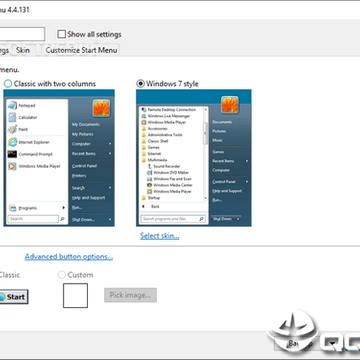Select Classic with two columns radio button
This screenshot has height=360, width=360.
[x=7, y=84]
